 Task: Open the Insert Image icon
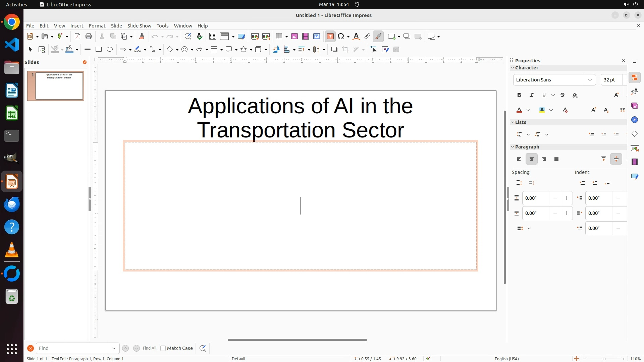click(x=294, y=37)
